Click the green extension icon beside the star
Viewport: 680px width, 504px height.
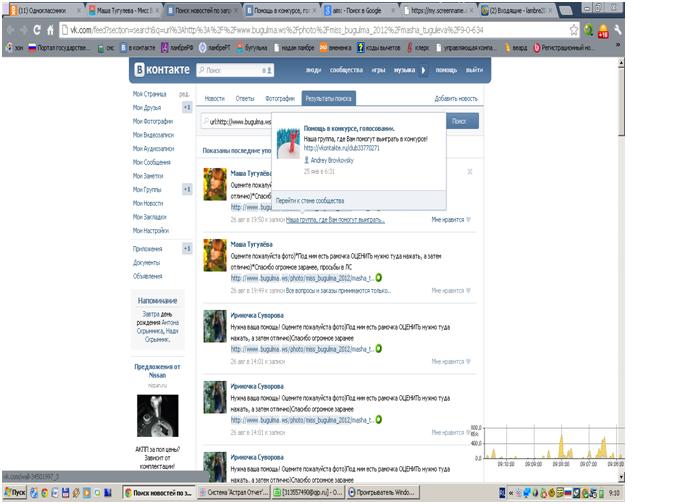coord(588,30)
